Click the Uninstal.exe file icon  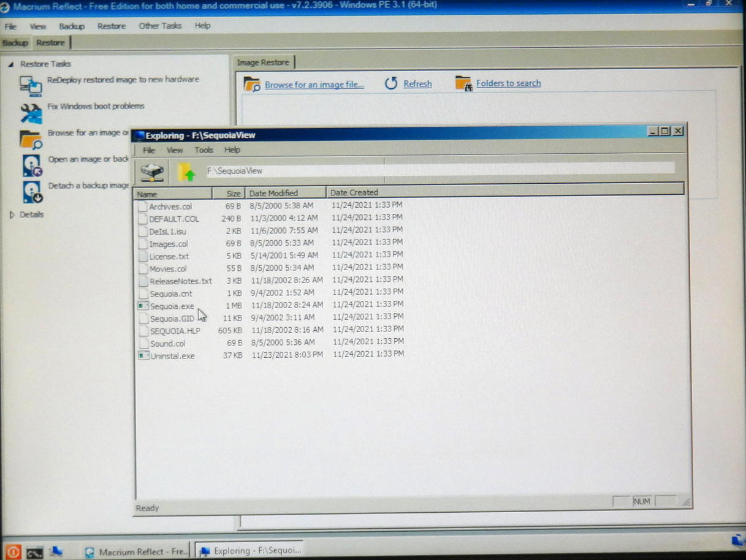click(143, 355)
